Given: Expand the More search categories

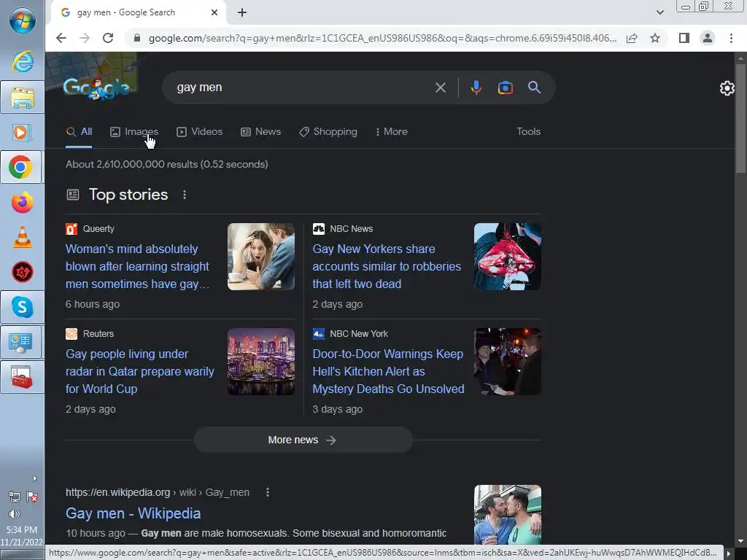Looking at the screenshot, I should tap(391, 132).
